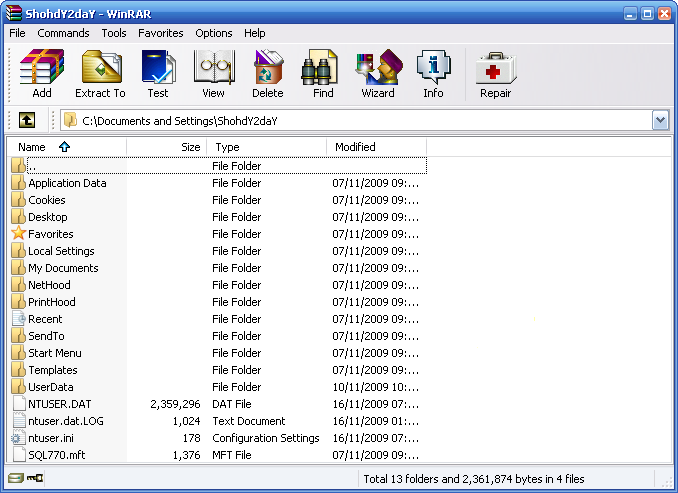Launch the Wizard toolbar icon
The width and height of the screenshot is (678, 493).
coord(379,66)
